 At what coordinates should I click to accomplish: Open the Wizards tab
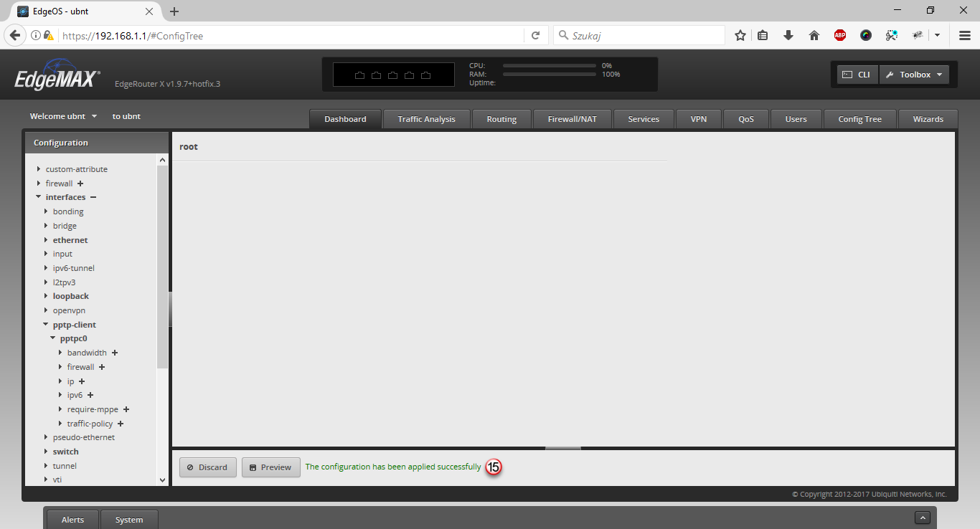(x=928, y=119)
